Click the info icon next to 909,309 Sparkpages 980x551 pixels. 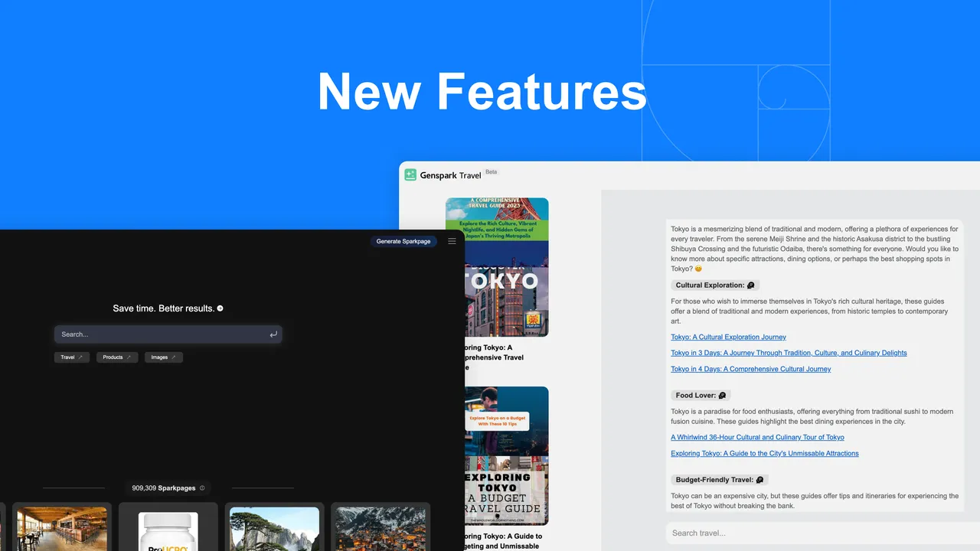202,487
